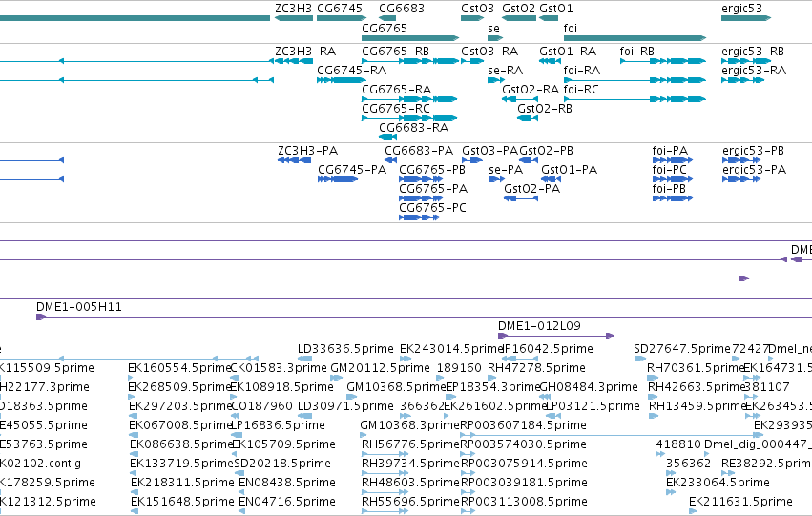Click the GstO2-PA protein label

(x=531, y=189)
